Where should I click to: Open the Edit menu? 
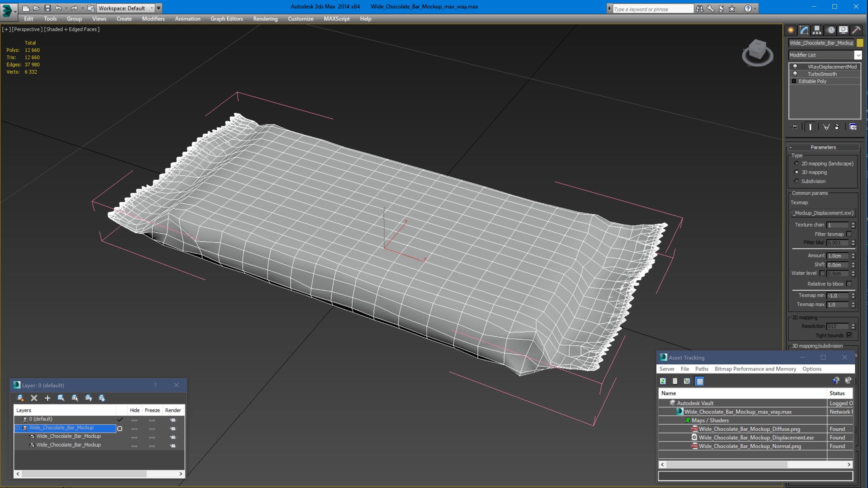coord(29,19)
